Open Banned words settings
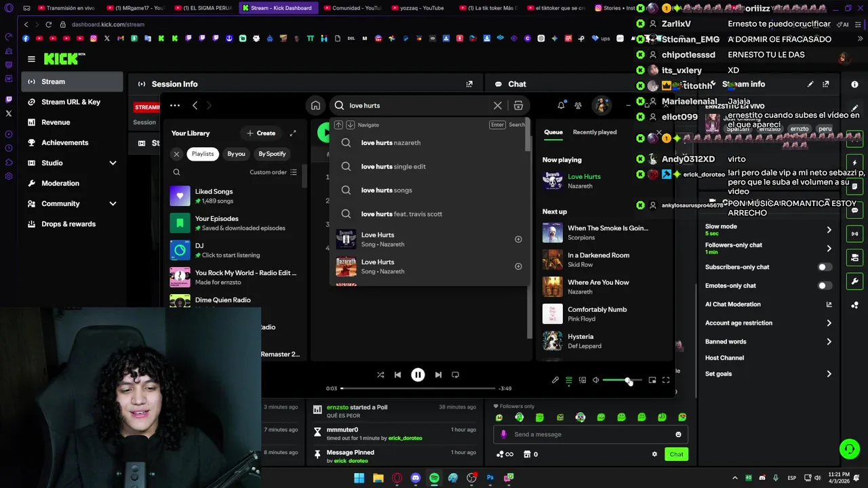 point(768,342)
